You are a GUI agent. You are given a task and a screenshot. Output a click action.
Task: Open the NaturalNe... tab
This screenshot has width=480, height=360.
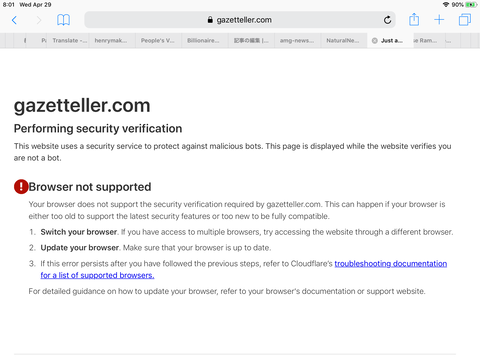pyautogui.click(x=344, y=41)
